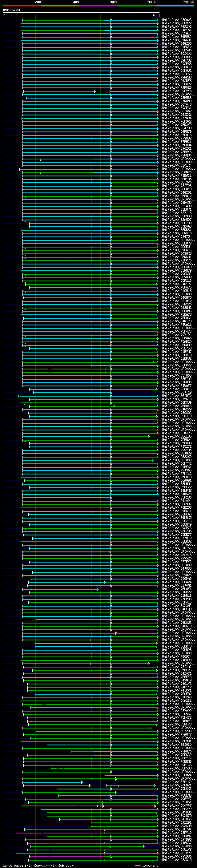Select hit label UniRef100_A6N9R2
Image resolution: width=197 pixels, height=868 pixels.
(177, 121)
